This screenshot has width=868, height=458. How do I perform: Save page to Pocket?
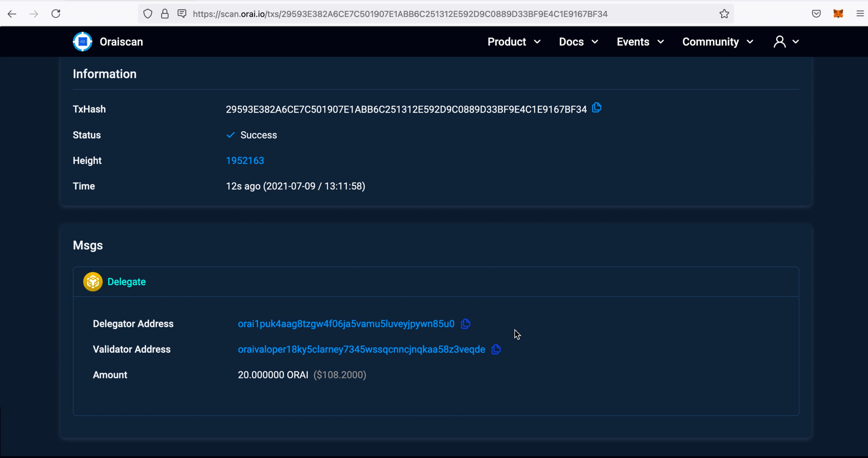click(x=816, y=14)
